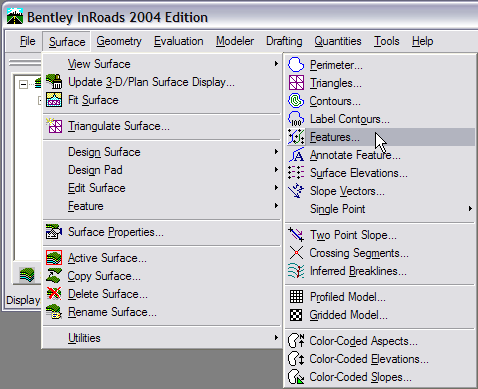The height and width of the screenshot is (389, 478).
Task: Click the Inferred Breaklines icon
Action: point(296,271)
